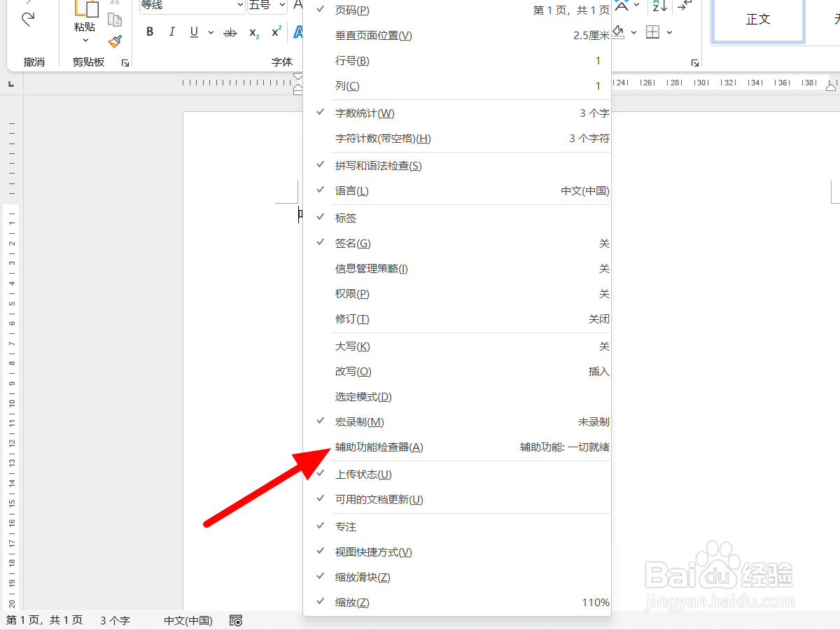840x630 pixels.
Task: Click word count 3 个字 in status bar
Action: tap(115, 620)
